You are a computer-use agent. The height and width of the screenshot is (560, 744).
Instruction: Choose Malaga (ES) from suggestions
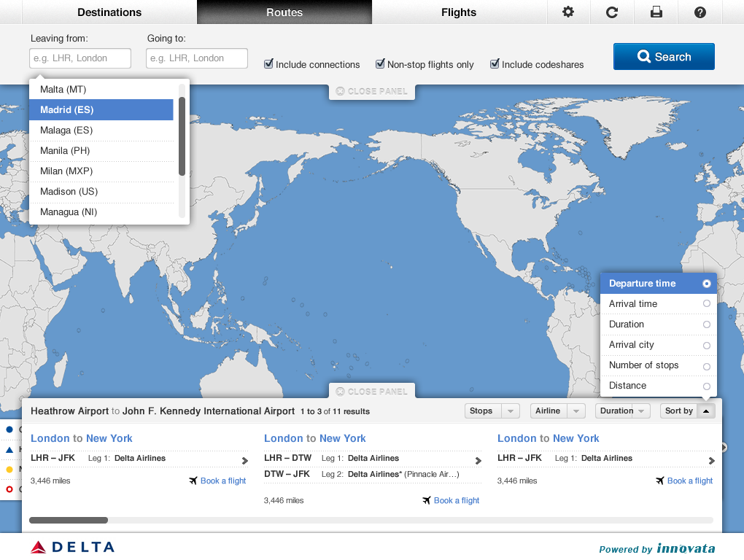point(101,130)
